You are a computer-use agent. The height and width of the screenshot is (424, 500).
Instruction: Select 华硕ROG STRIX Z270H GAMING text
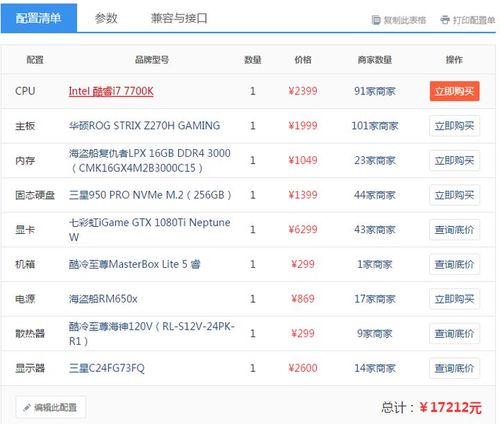[144, 126]
